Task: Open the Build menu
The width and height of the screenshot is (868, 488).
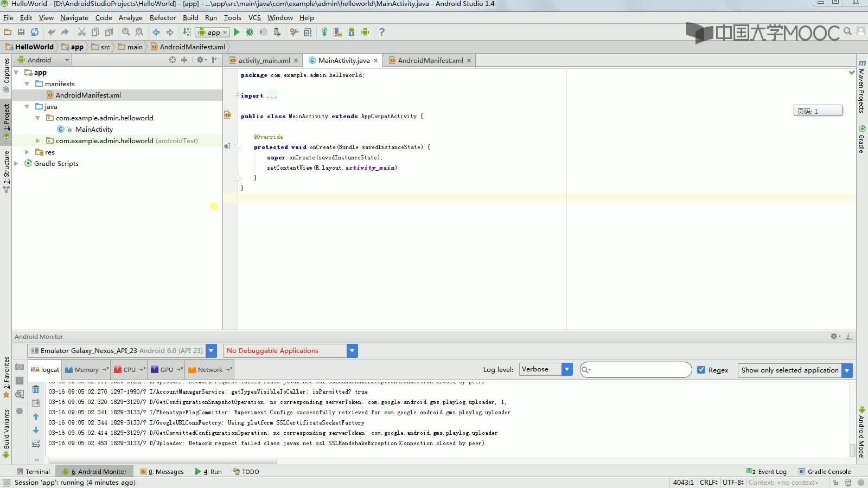Action: click(190, 17)
